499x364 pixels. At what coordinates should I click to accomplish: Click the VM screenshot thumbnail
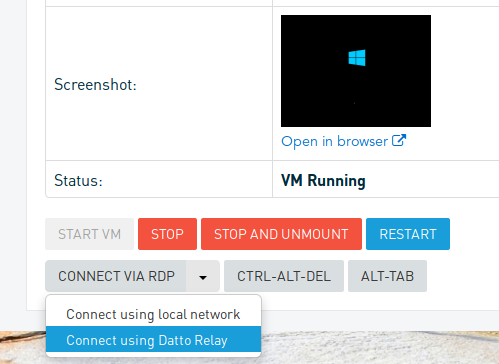(x=356, y=71)
